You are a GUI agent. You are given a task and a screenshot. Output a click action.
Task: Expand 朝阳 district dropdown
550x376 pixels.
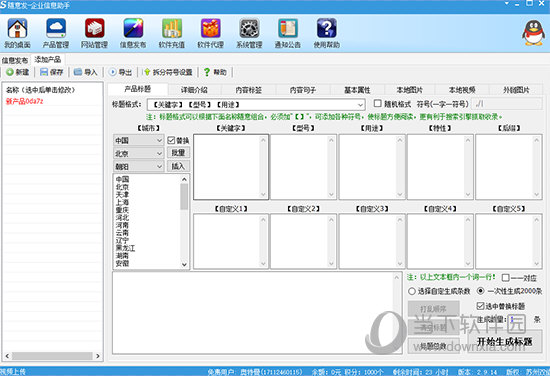pos(159,166)
